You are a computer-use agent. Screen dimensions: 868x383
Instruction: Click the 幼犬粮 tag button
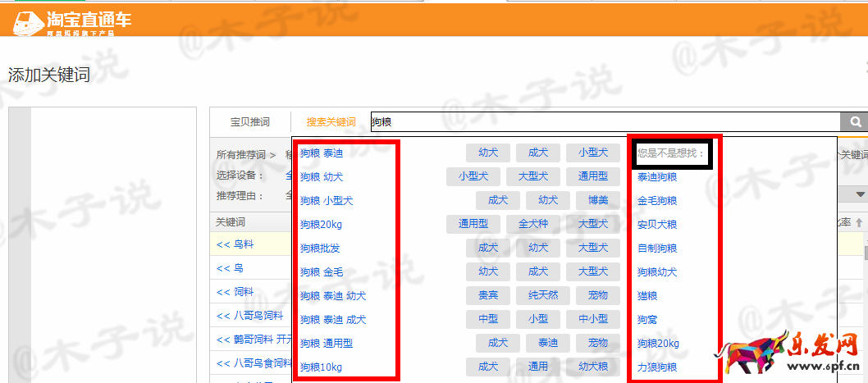click(x=592, y=367)
